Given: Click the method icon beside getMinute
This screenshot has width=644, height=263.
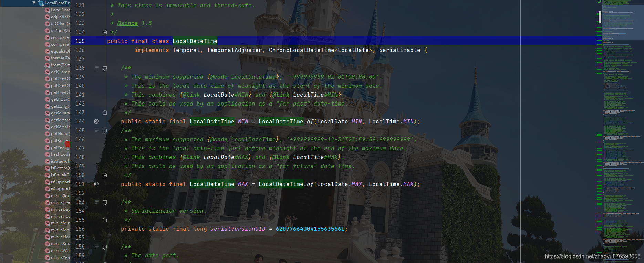Looking at the screenshot, I should click(x=48, y=113).
